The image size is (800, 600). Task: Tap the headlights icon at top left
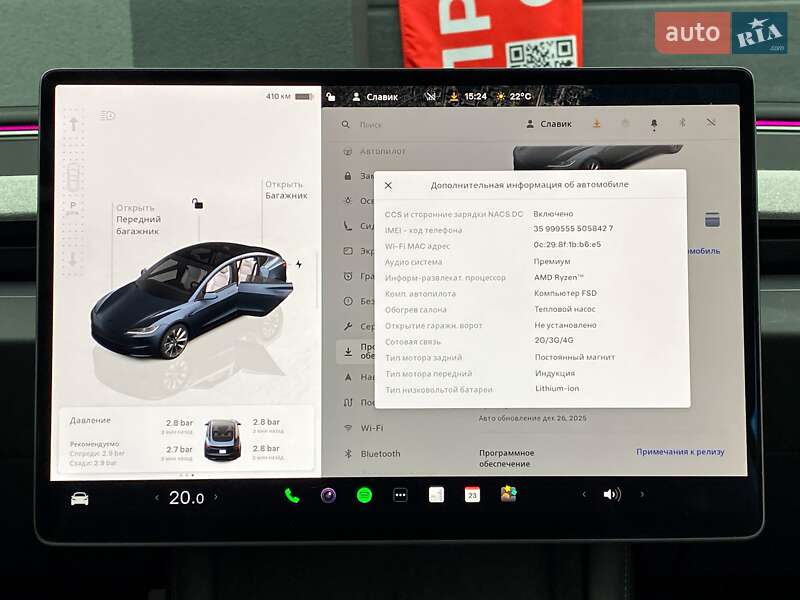[x=108, y=115]
